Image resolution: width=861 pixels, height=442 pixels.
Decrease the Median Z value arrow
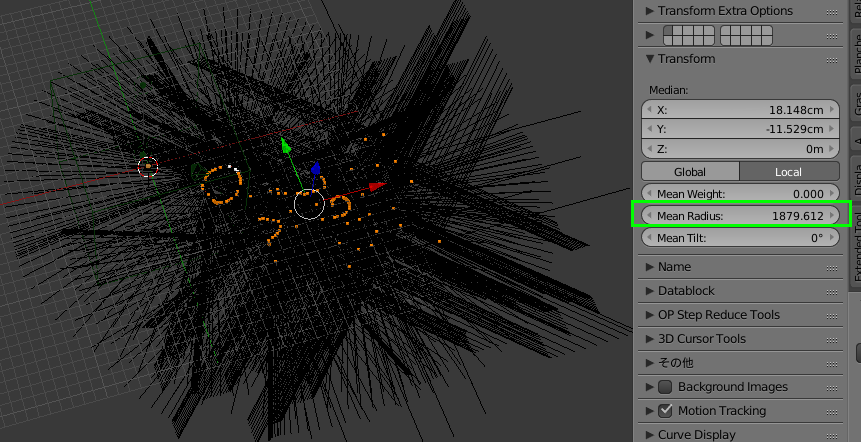click(650, 149)
